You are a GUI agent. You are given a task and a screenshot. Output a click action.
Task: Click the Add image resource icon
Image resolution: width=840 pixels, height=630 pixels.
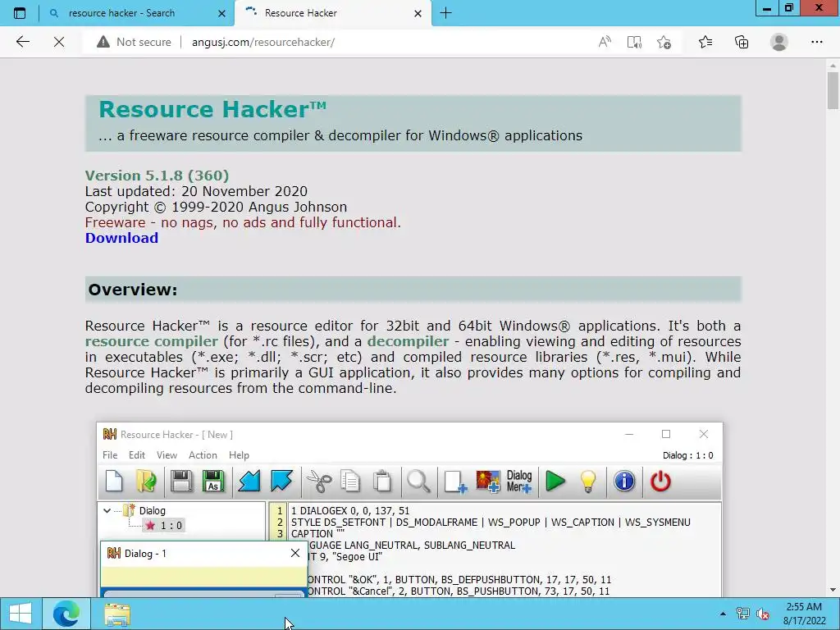click(x=487, y=481)
